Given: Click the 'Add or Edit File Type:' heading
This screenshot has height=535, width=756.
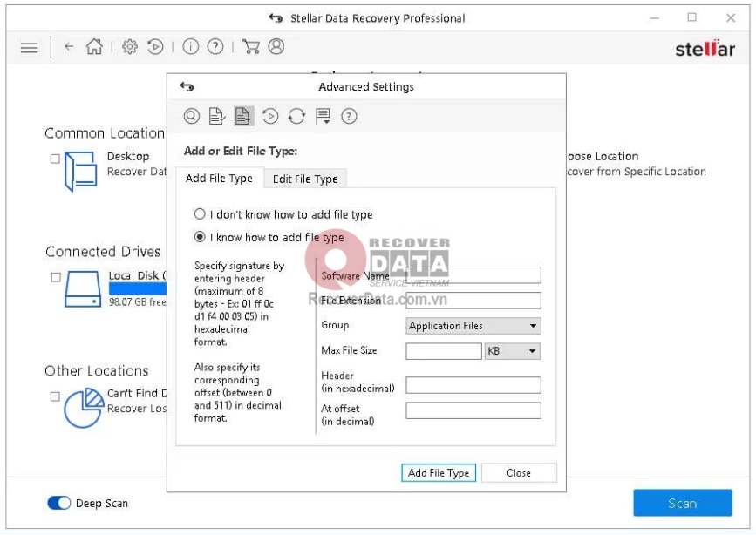Looking at the screenshot, I should 241,151.
